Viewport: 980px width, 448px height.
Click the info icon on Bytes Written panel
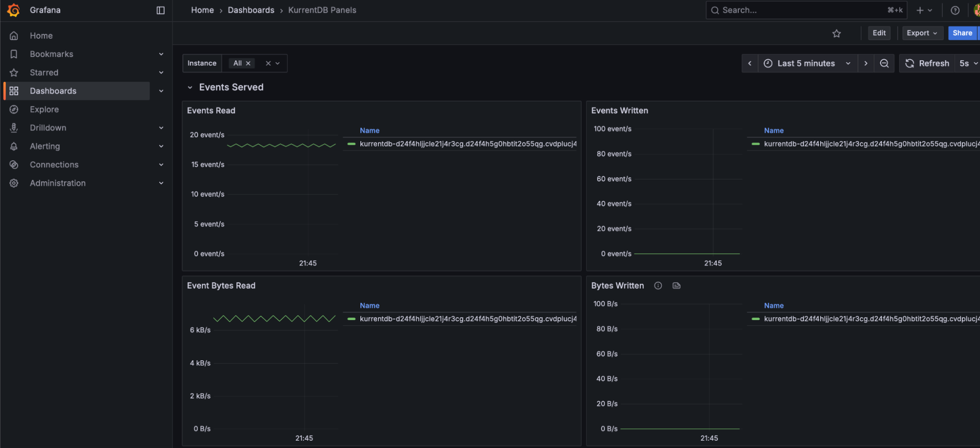click(x=658, y=285)
